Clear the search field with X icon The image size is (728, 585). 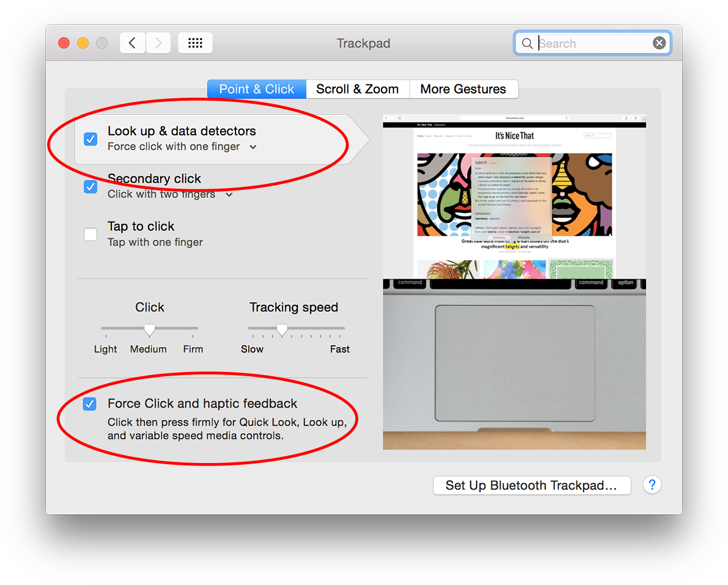click(659, 43)
